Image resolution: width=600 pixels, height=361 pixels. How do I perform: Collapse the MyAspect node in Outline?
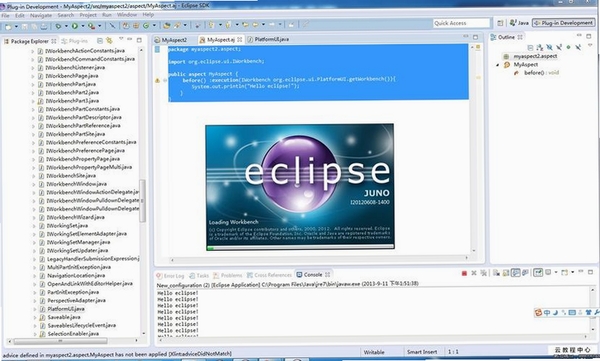tap(497, 65)
